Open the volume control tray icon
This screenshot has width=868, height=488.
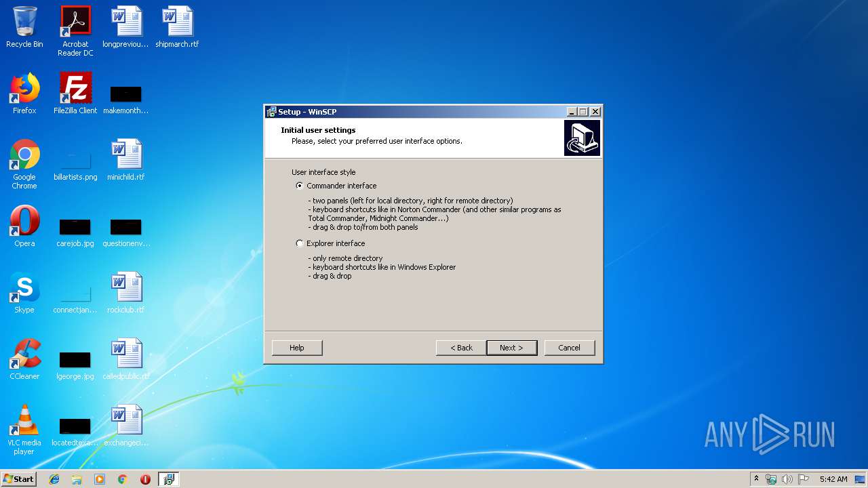pos(787,479)
